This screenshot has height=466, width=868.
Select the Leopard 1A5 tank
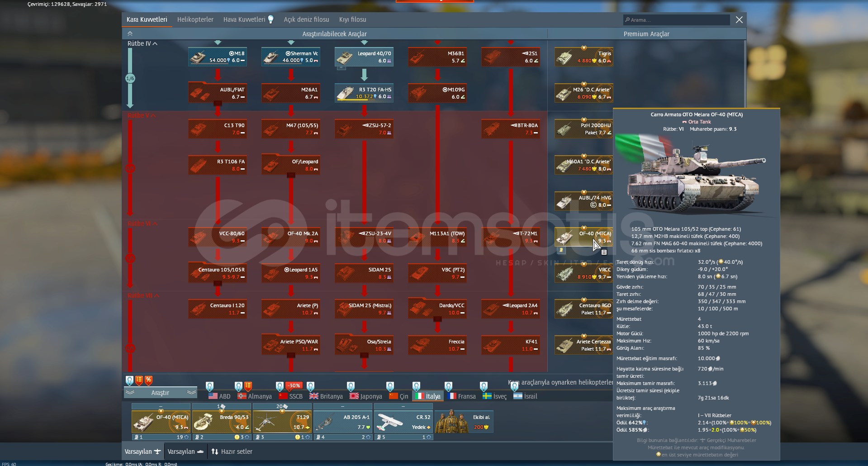click(x=291, y=273)
